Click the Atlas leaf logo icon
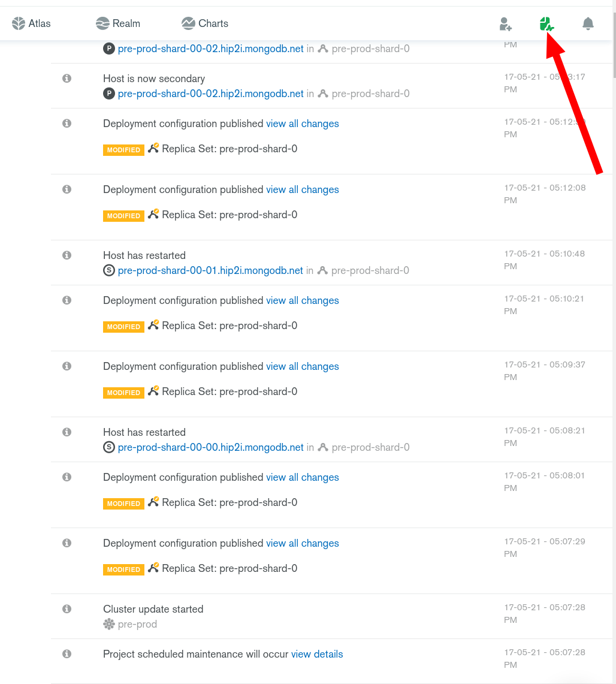Image resolution: width=616 pixels, height=684 pixels. (19, 23)
